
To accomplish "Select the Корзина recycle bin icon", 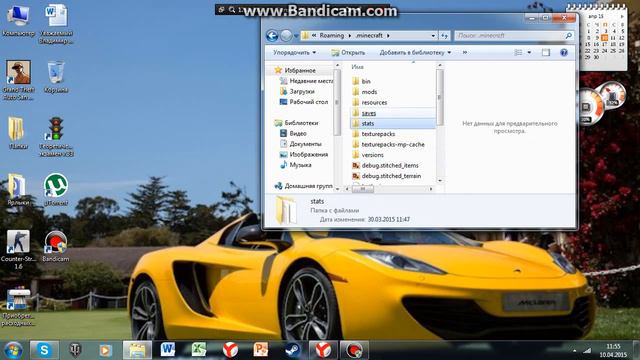I will (56, 77).
